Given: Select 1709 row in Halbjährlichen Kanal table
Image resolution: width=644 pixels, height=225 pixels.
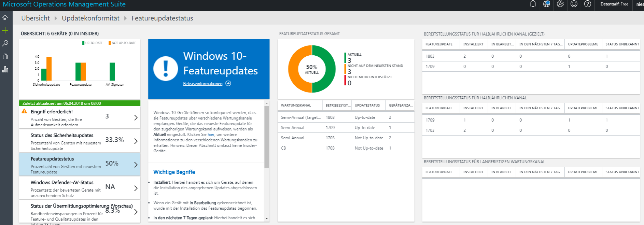Looking at the screenshot, I should pyautogui.click(x=531, y=120).
